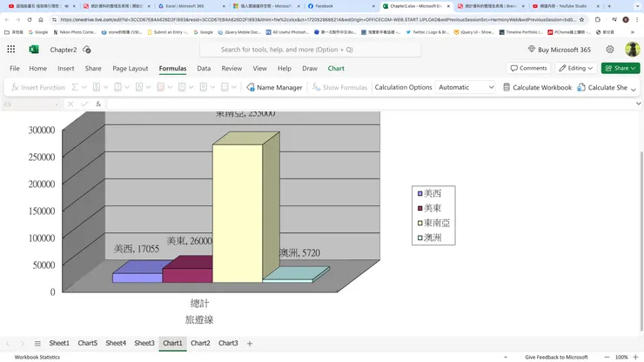Viewport: 644px width, 362px height.
Task: Click the Lookup and Reference functions icon
Action: click(x=182, y=87)
